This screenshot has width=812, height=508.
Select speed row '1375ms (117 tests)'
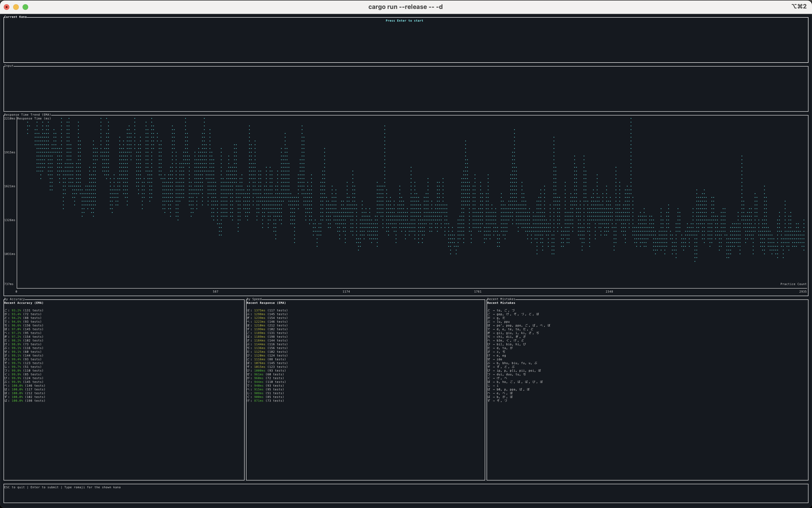coord(267,310)
